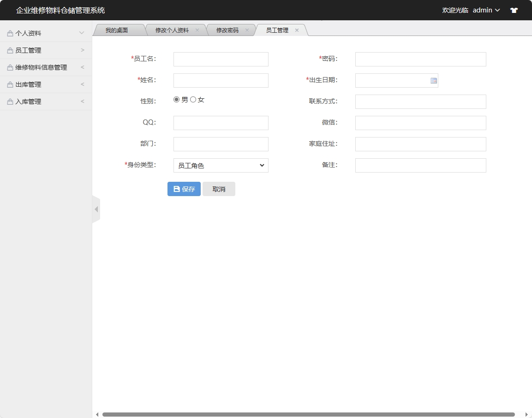Select the 男 gender radio button
This screenshot has height=418, width=532.
pos(176,99)
